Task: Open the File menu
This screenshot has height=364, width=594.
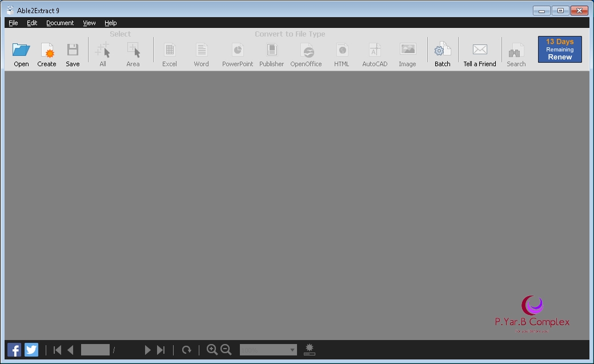Action: (13, 23)
